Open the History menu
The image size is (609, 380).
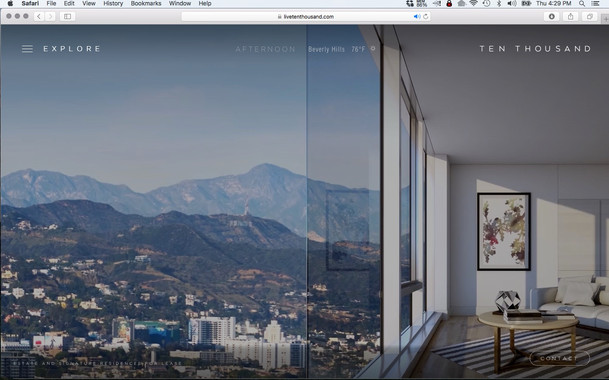(x=113, y=3)
